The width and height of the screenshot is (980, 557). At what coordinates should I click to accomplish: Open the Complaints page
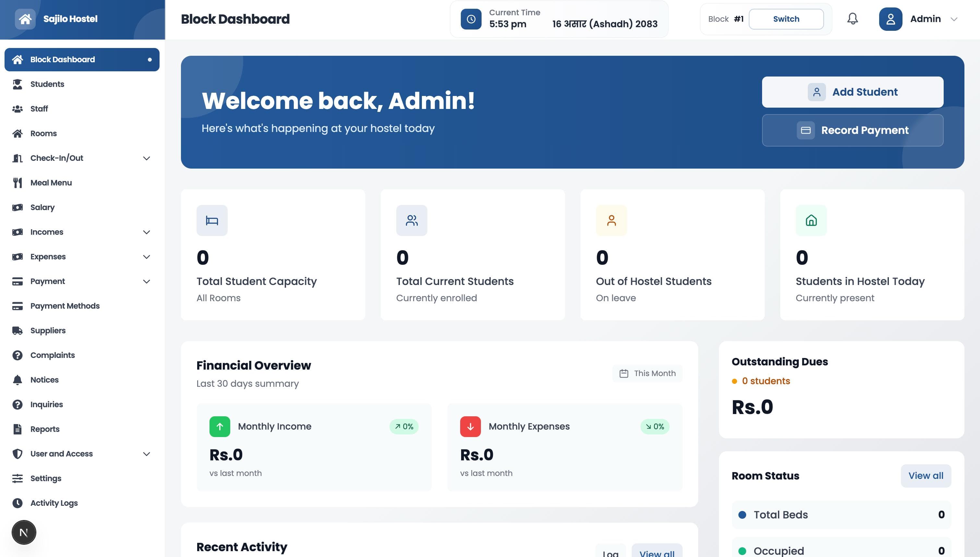pos(82,355)
